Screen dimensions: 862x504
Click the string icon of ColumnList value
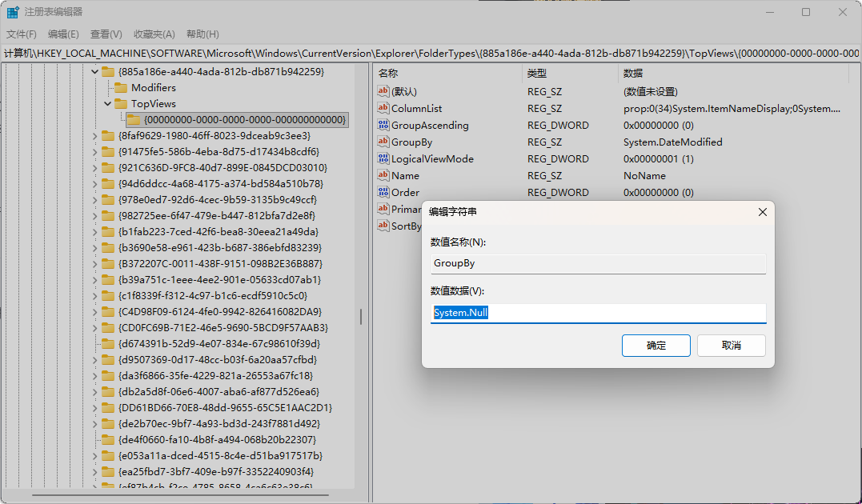tap(383, 108)
